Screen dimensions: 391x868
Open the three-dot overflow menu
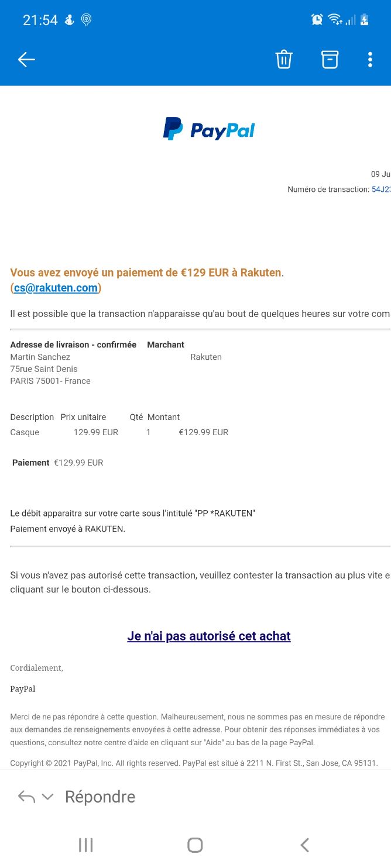point(370,60)
